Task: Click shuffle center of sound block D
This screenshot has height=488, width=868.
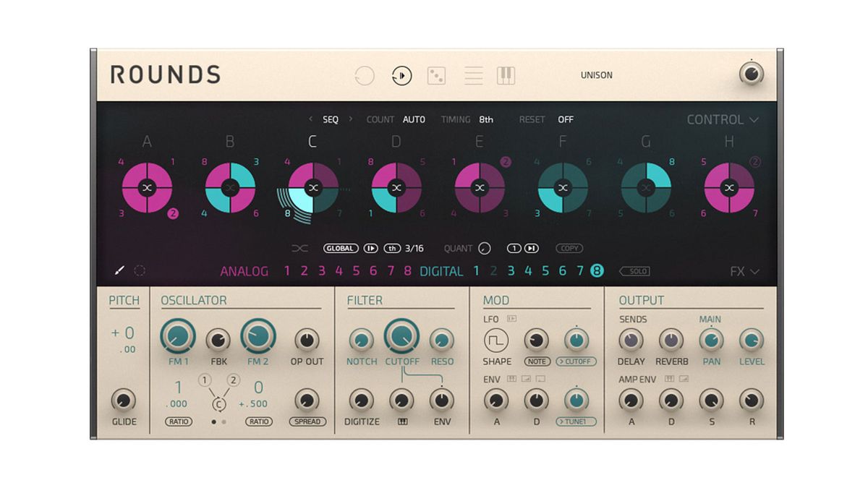Action: coord(396,188)
